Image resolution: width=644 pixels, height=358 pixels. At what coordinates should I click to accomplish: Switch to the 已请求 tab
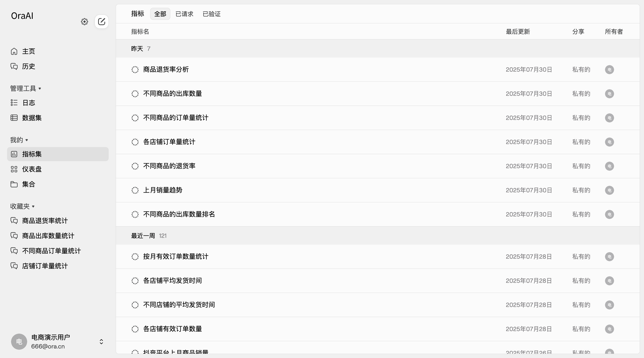[184, 14]
